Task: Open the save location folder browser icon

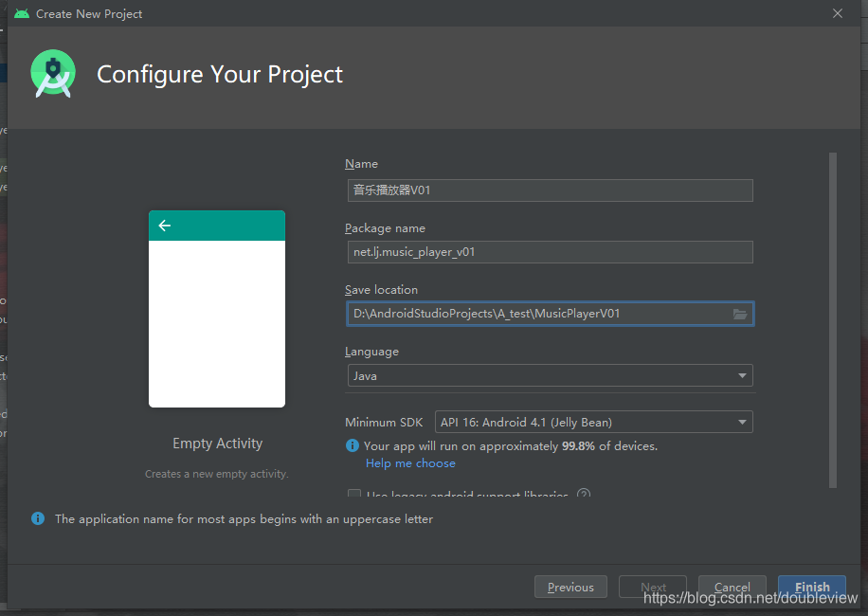Action: [x=740, y=314]
